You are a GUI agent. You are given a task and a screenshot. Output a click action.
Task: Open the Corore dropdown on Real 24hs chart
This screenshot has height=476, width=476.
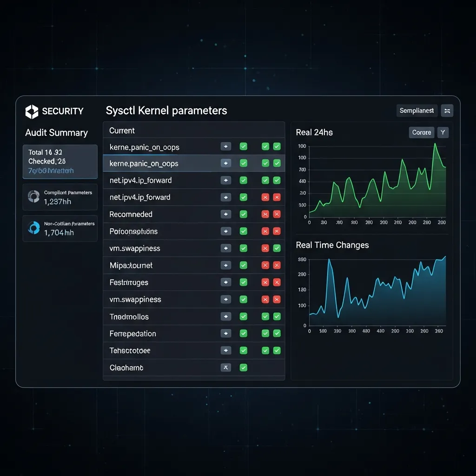point(421,132)
